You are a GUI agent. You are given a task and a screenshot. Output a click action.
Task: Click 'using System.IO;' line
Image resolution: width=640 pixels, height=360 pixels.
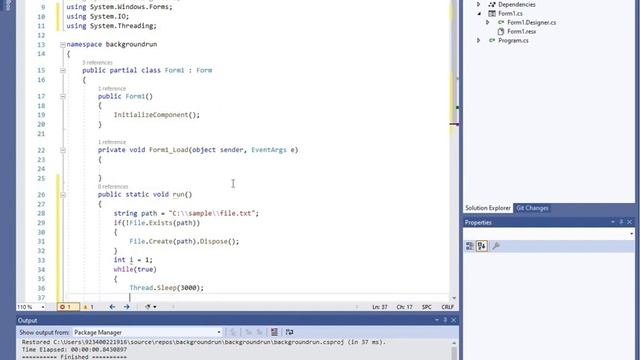tap(98, 16)
